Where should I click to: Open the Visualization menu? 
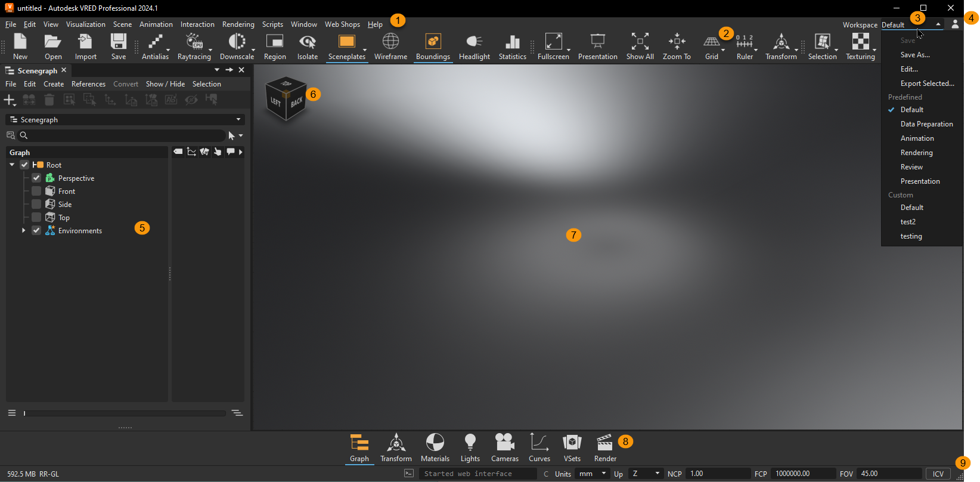[85, 24]
